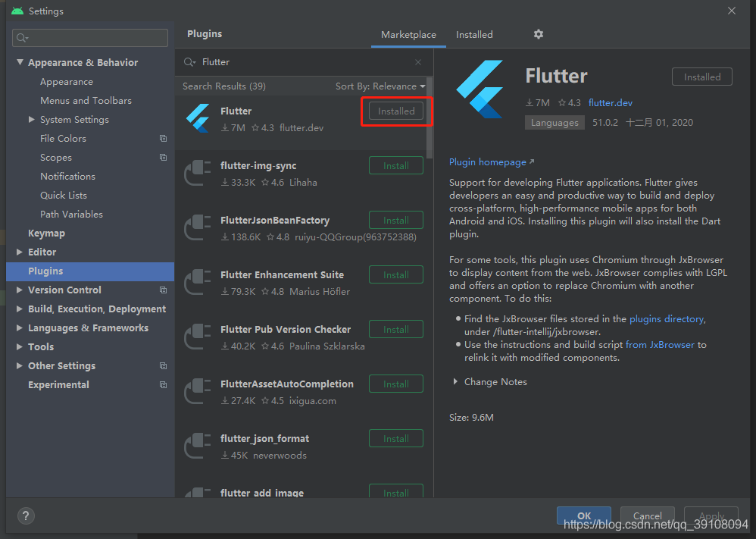Click the flutter-img-sync plugin icon

pos(198,173)
